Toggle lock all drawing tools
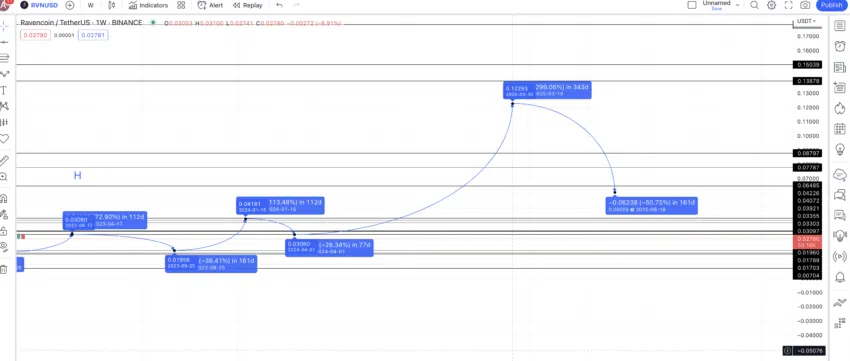This screenshot has height=361, width=850. [4, 231]
